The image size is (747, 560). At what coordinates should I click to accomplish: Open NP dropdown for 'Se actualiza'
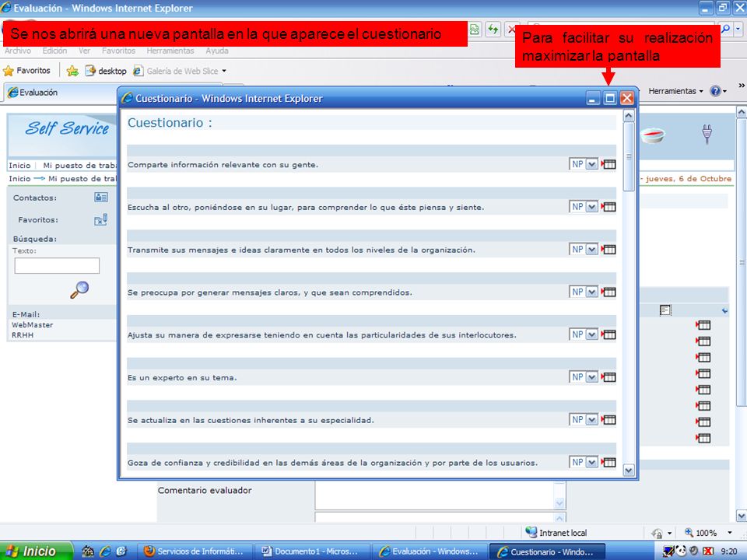coord(591,419)
